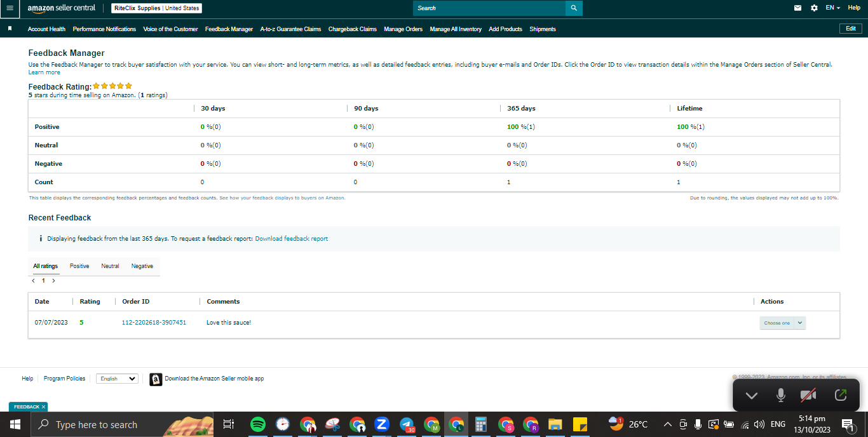Open Shipments in the nav bar
Viewport: 868px width, 437px height.
(543, 29)
